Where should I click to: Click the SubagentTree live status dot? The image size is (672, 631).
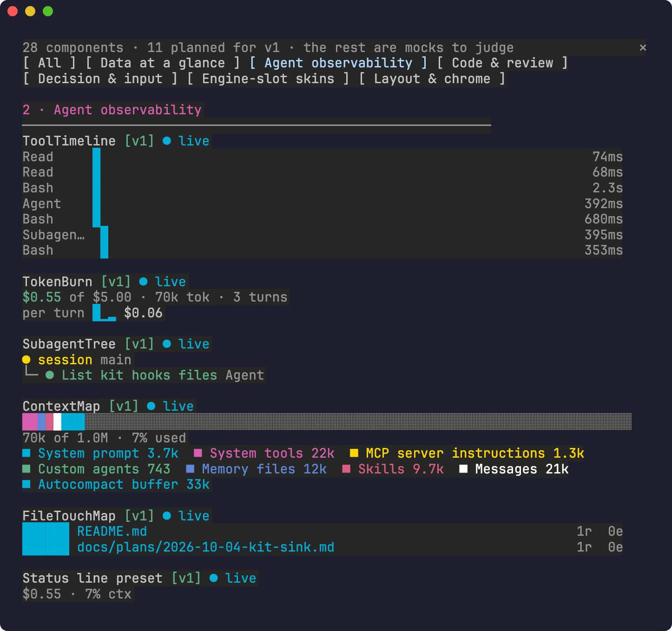coord(167,344)
